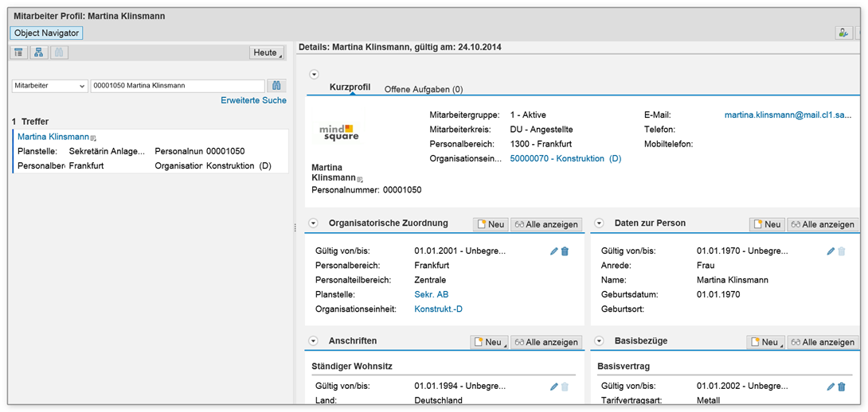This screenshot has width=868, height=412.
Task: Open Sekr. AB Planstelle link
Action: coord(431,294)
